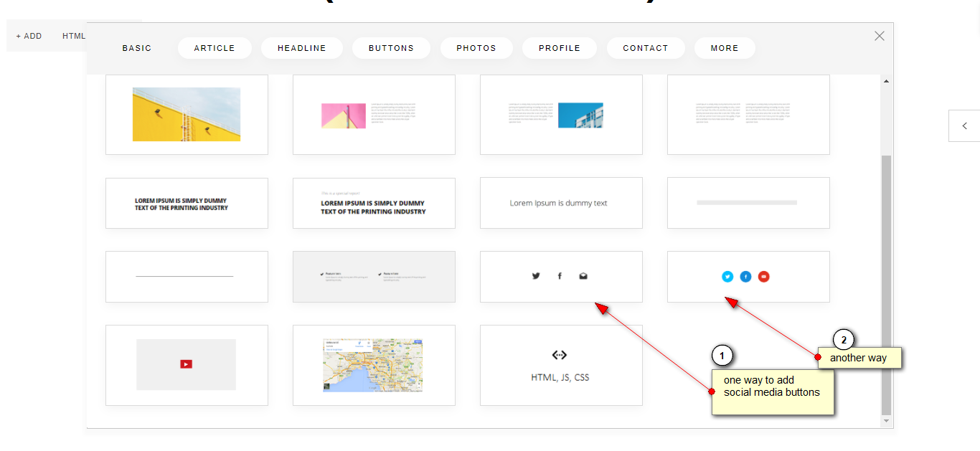
Task: Select the red YouTube play icon snippet
Action: click(x=186, y=364)
